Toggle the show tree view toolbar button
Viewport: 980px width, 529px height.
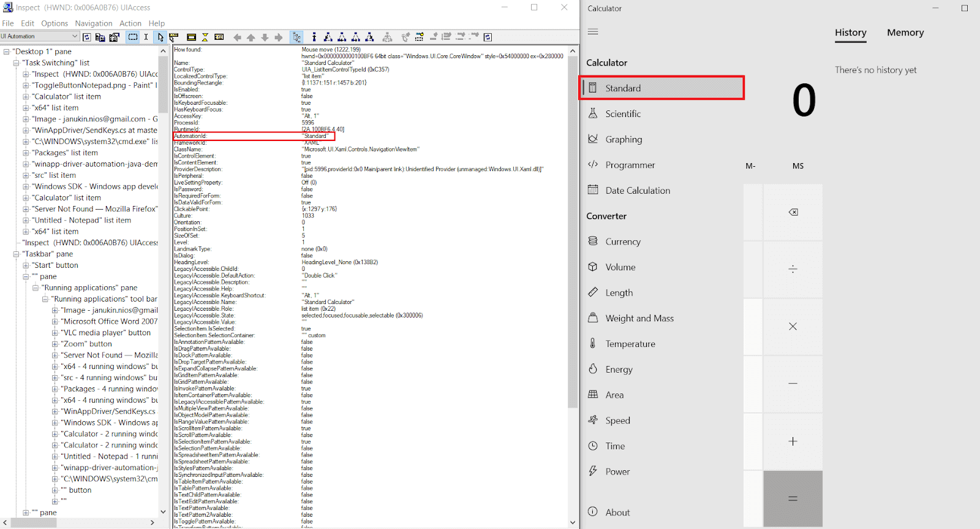(297, 37)
